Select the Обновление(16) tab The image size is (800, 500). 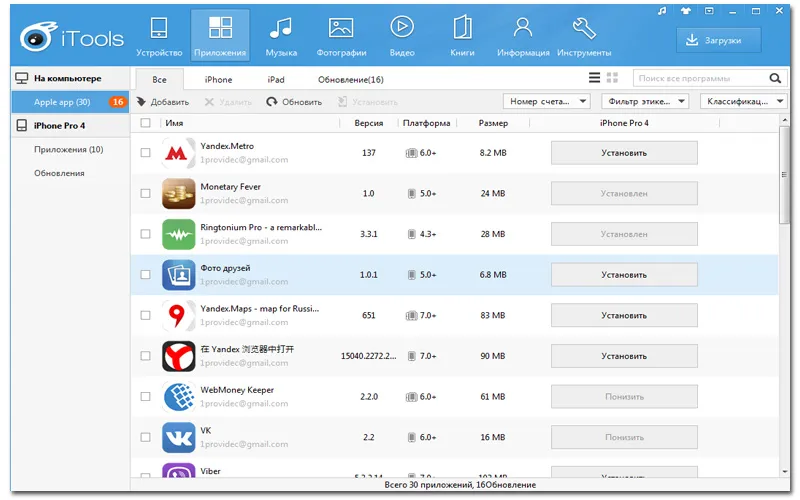(x=351, y=80)
